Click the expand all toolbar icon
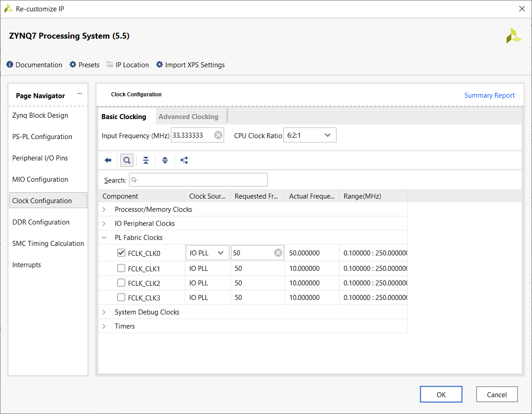 click(x=165, y=160)
